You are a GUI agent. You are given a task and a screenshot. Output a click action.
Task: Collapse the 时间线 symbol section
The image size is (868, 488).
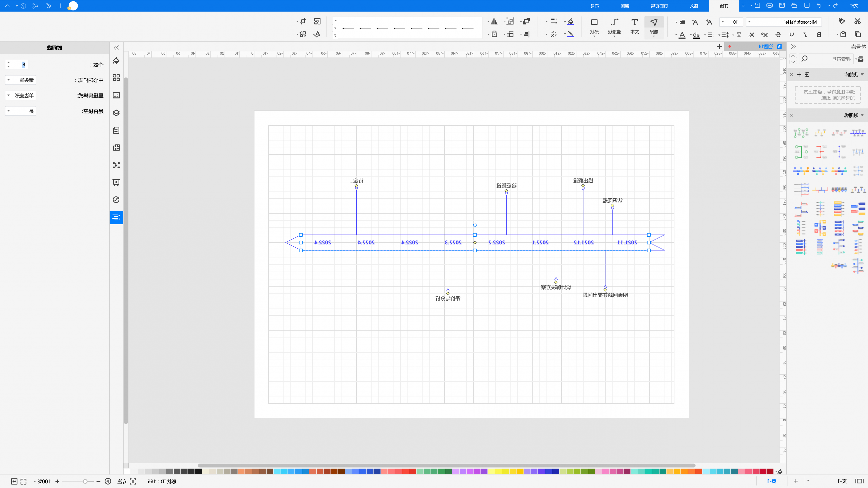(x=862, y=115)
